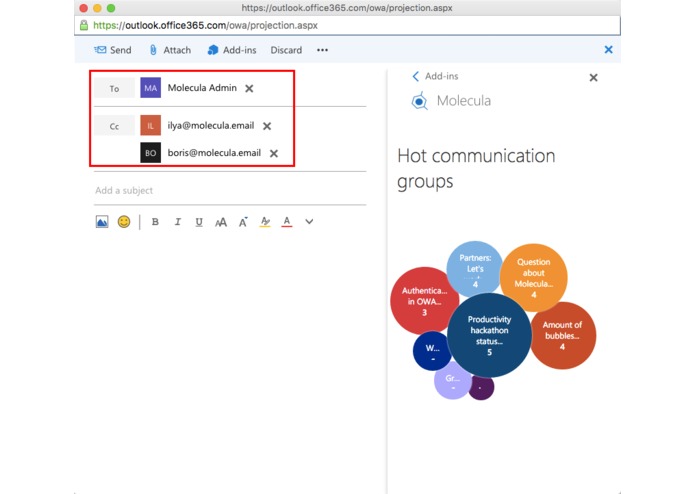Viewport: 695px width, 494px height.
Task: Open the Question about Molecula bubble
Action: [x=534, y=277]
